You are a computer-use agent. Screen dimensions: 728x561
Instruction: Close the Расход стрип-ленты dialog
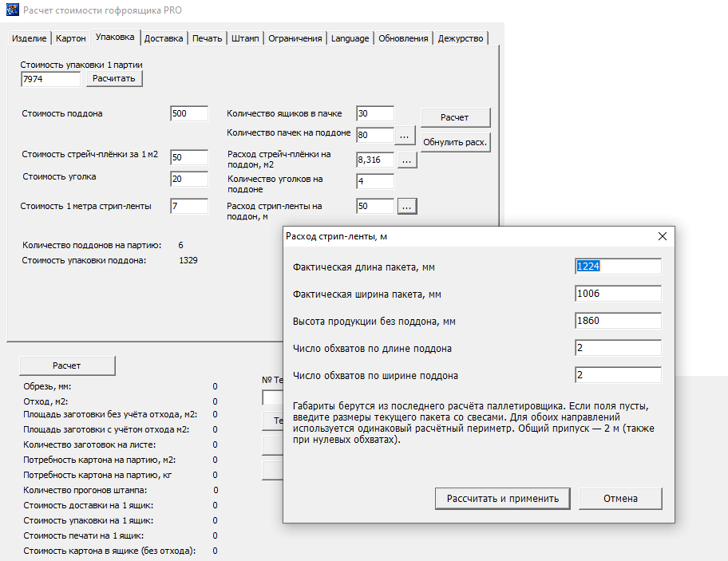(663, 236)
